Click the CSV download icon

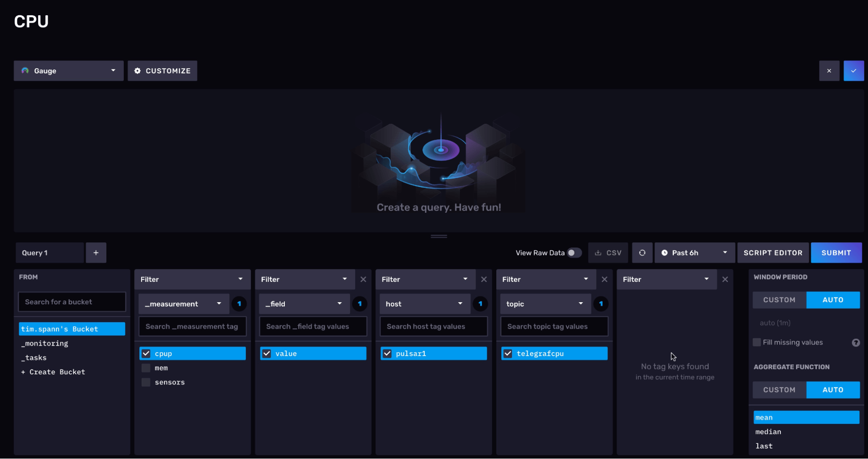(598, 252)
